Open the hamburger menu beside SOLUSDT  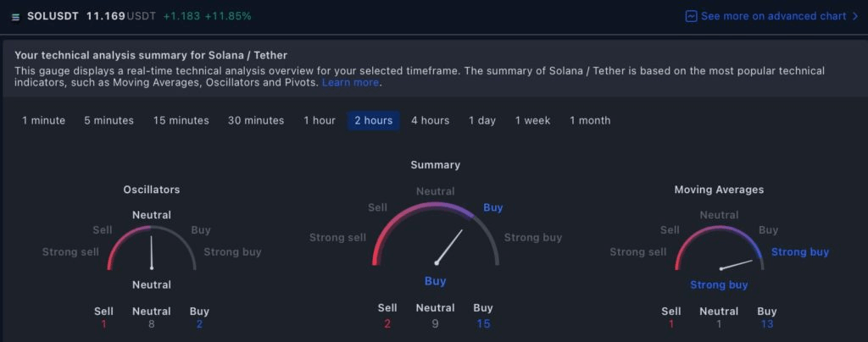[x=15, y=17]
